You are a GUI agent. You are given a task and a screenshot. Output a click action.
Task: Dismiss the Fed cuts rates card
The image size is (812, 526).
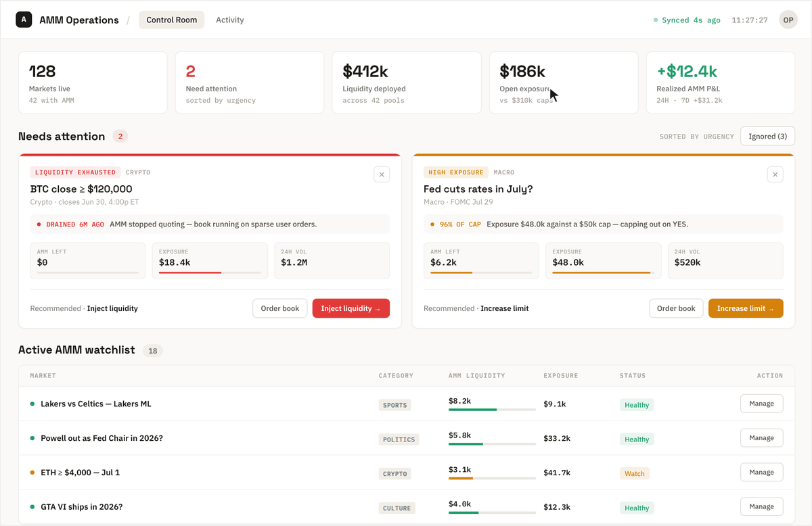point(775,174)
